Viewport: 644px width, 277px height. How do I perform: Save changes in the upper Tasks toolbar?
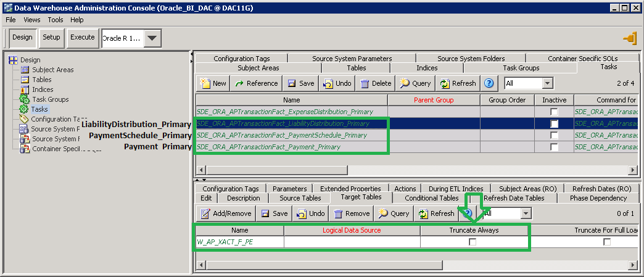tap(301, 83)
